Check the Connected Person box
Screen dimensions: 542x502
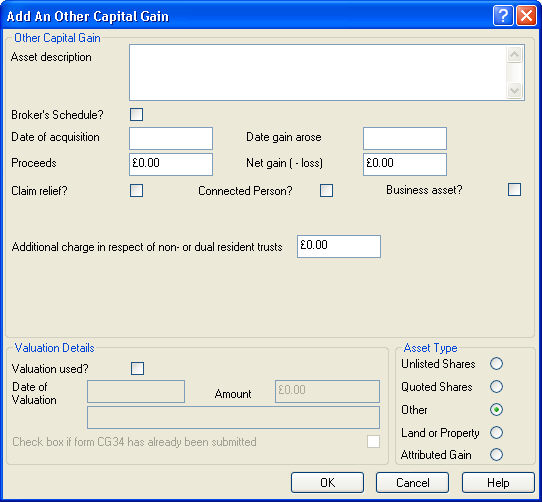326,190
